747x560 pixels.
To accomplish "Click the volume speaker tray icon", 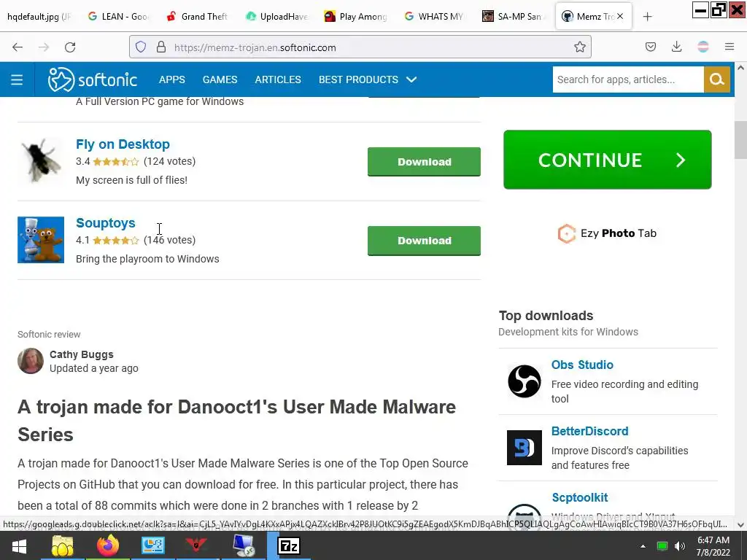I will pos(680,546).
